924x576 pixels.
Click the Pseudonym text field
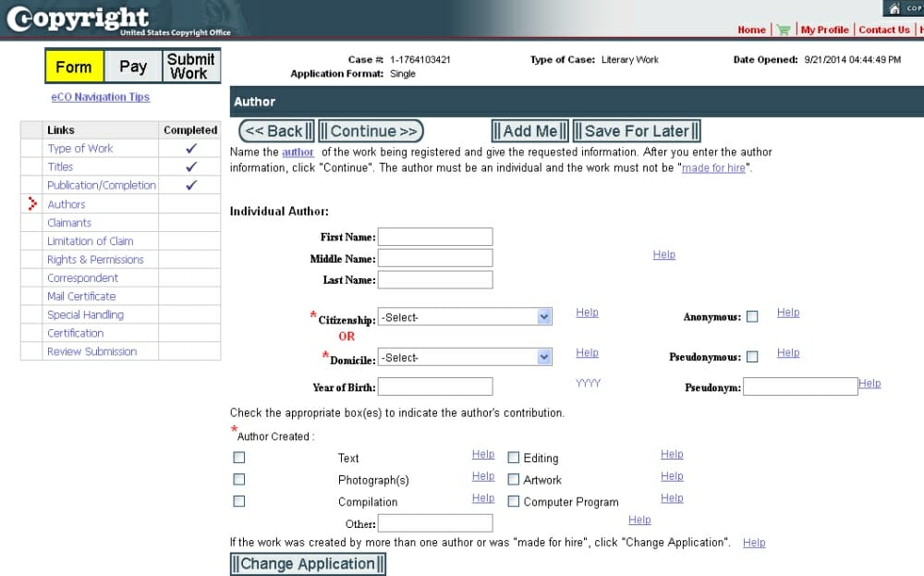tap(800, 386)
